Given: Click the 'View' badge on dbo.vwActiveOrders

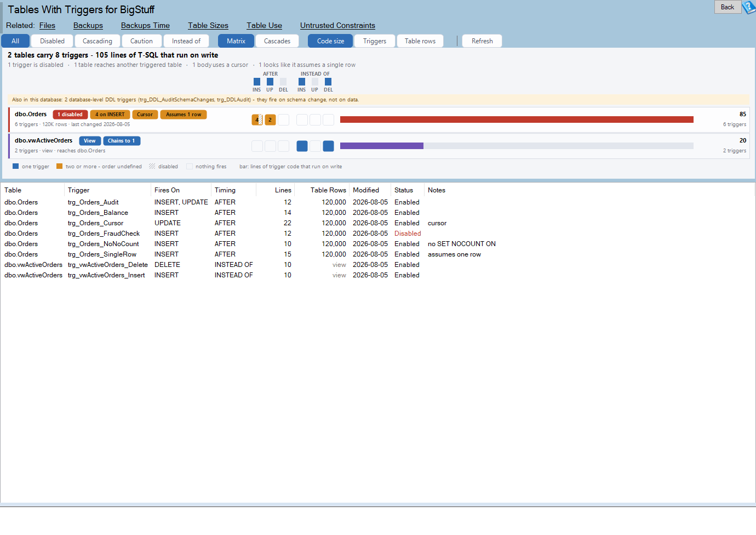Looking at the screenshot, I should pos(90,141).
